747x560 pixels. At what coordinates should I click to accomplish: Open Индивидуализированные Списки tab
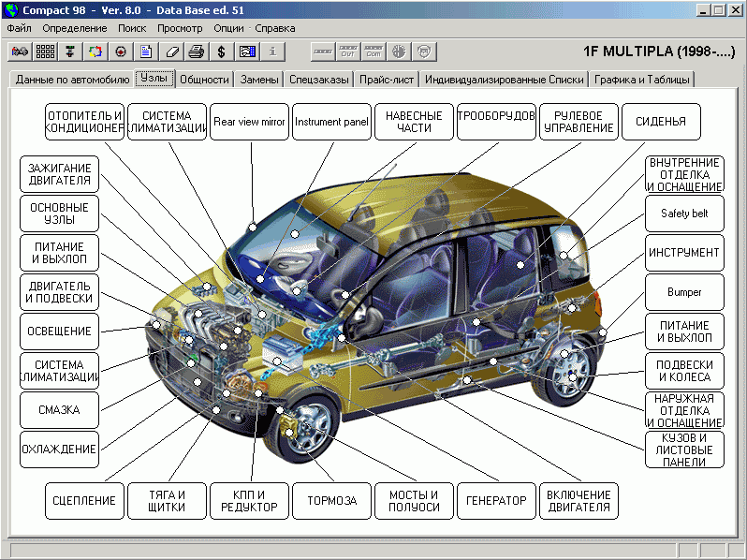tap(504, 79)
